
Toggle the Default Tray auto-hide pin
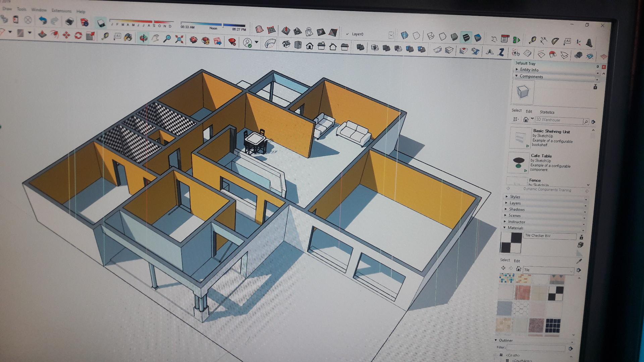coord(597,66)
